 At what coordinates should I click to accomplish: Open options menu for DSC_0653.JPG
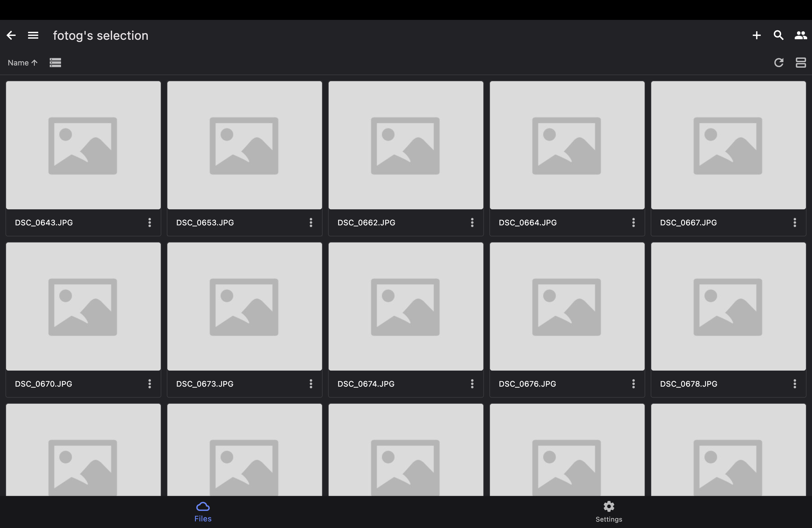pyautogui.click(x=311, y=222)
